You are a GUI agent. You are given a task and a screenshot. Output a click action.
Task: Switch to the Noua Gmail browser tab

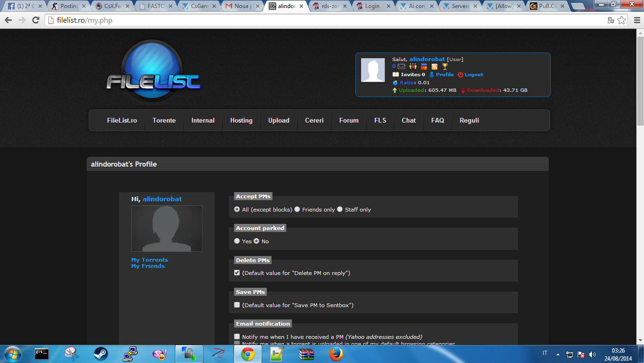(x=242, y=6)
